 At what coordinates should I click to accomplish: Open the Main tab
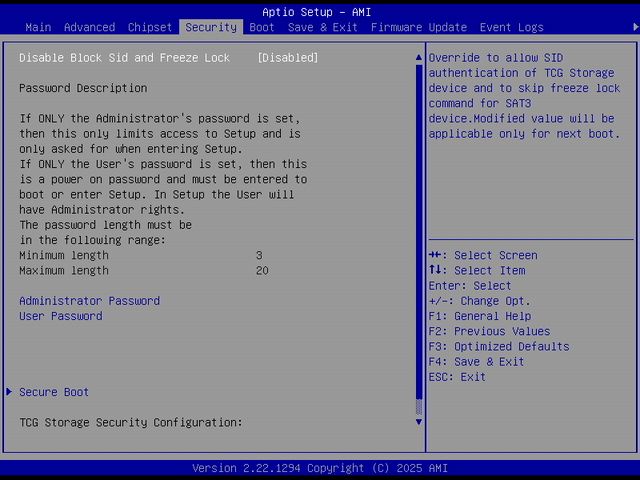tap(38, 27)
